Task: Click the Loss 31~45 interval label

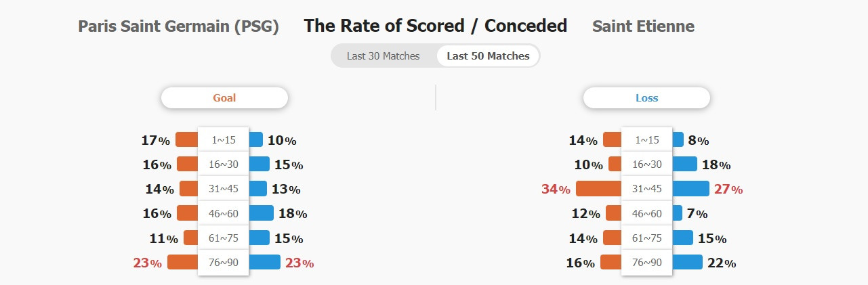Action: (x=647, y=189)
